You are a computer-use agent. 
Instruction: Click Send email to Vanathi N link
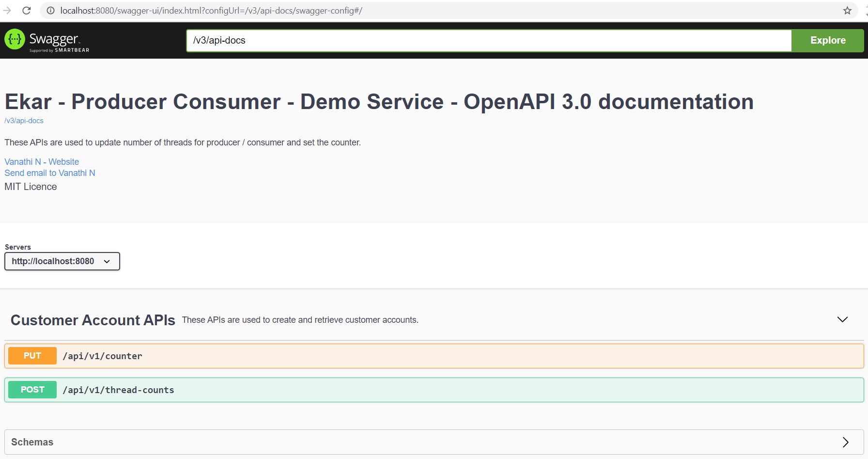click(x=50, y=173)
